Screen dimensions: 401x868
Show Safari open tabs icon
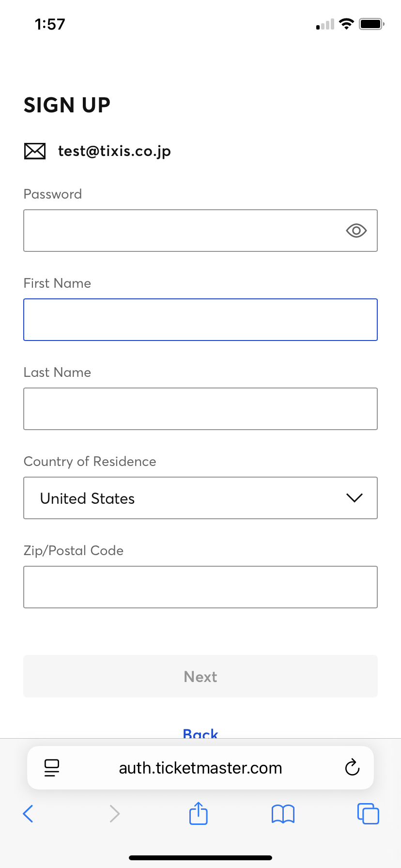(368, 813)
